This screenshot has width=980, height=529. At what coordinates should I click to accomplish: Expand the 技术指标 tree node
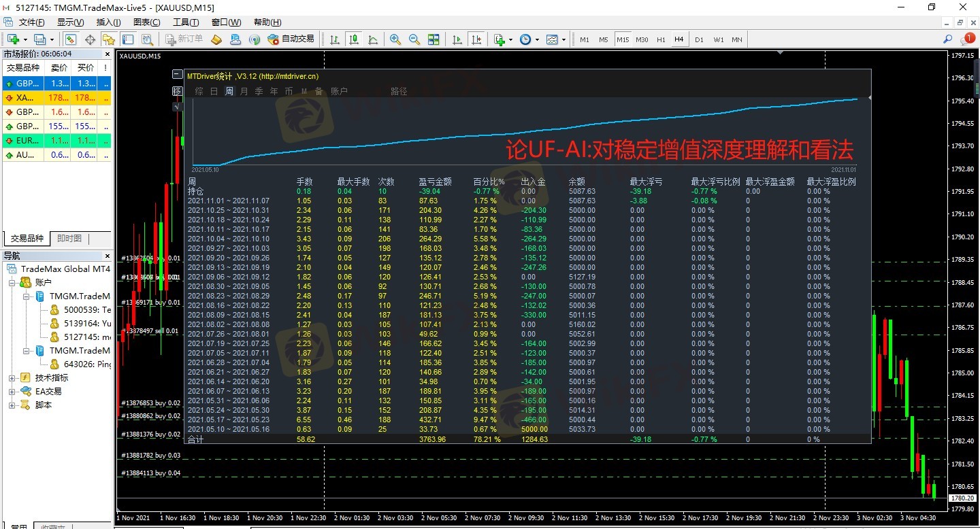[x=12, y=377]
